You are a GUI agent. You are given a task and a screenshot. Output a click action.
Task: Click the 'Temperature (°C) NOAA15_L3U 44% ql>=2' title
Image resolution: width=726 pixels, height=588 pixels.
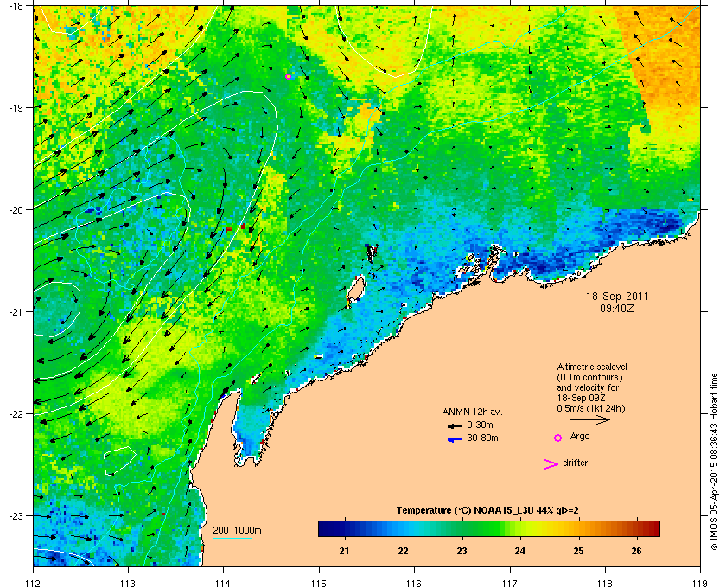click(x=487, y=511)
